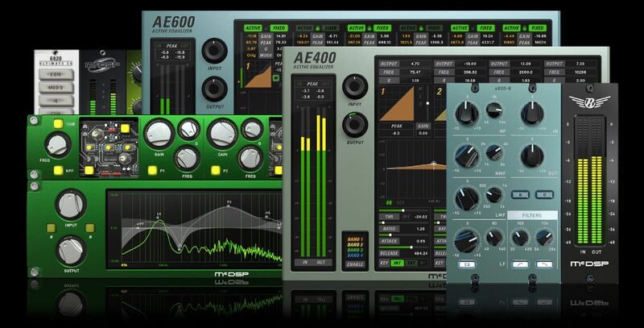
Task: Click the EQ node on the AE400 graph
Action: click(x=433, y=164)
